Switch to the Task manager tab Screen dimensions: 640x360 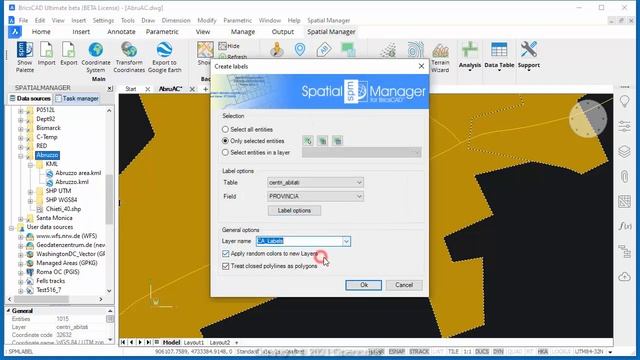click(x=77, y=98)
